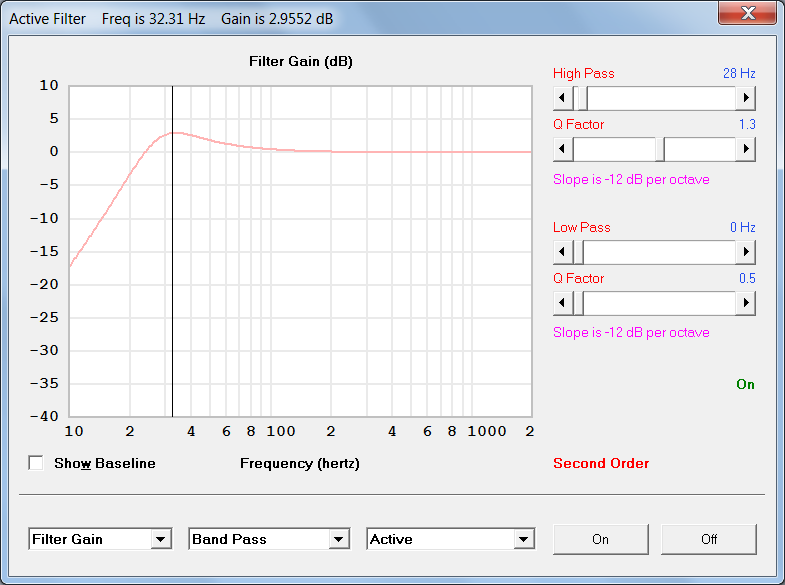
Task: Click the On button
Action: 601,539
